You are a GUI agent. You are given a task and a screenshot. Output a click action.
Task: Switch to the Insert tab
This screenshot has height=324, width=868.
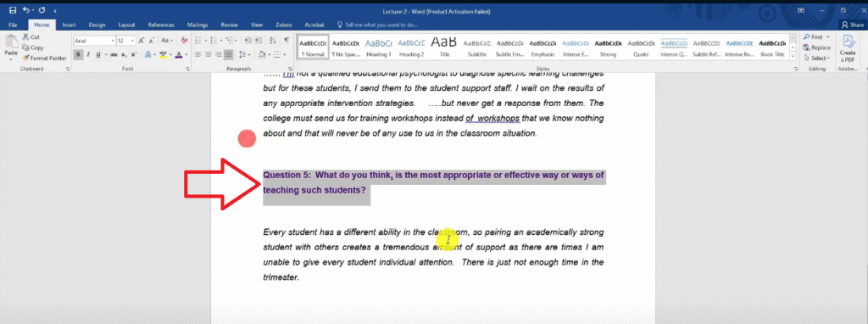(70, 25)
